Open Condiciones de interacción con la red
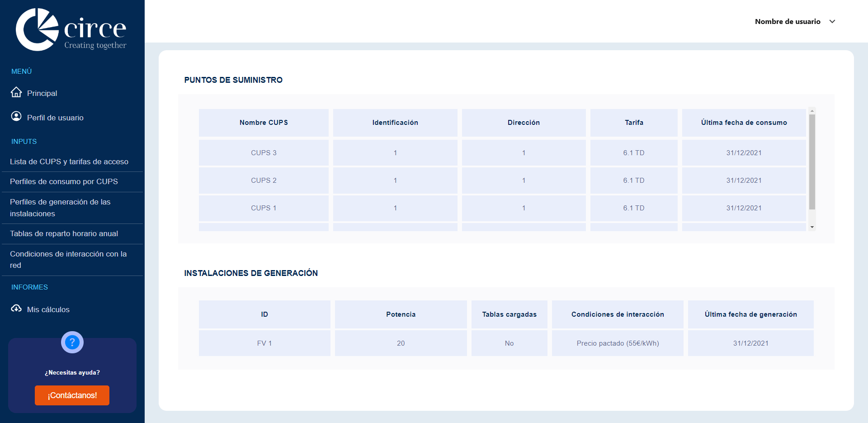Viewport: 868px width, 423px height. 68,260
